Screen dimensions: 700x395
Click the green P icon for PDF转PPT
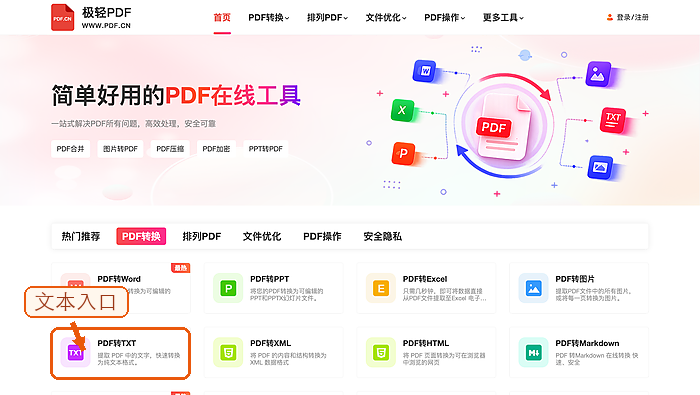pos(228,288)
